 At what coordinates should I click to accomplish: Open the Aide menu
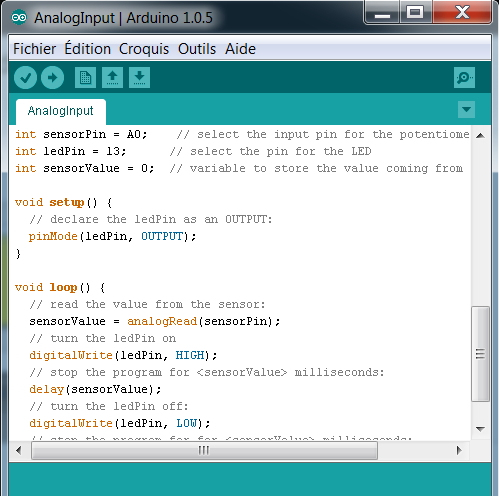tap(240, 49)
